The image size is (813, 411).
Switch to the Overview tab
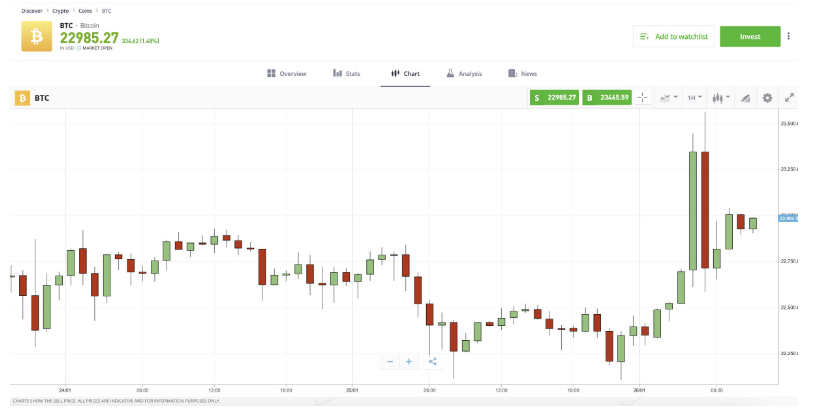coord(287,74)
